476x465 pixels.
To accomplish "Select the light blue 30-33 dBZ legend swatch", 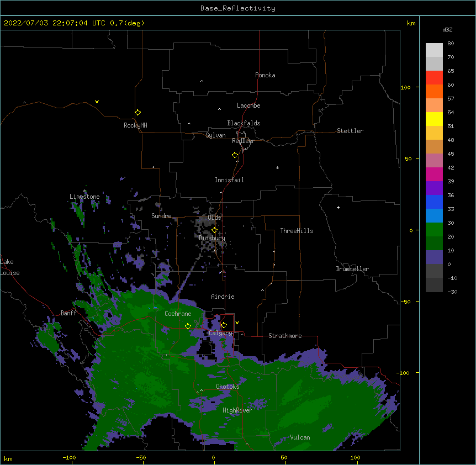I will (434, 216).
